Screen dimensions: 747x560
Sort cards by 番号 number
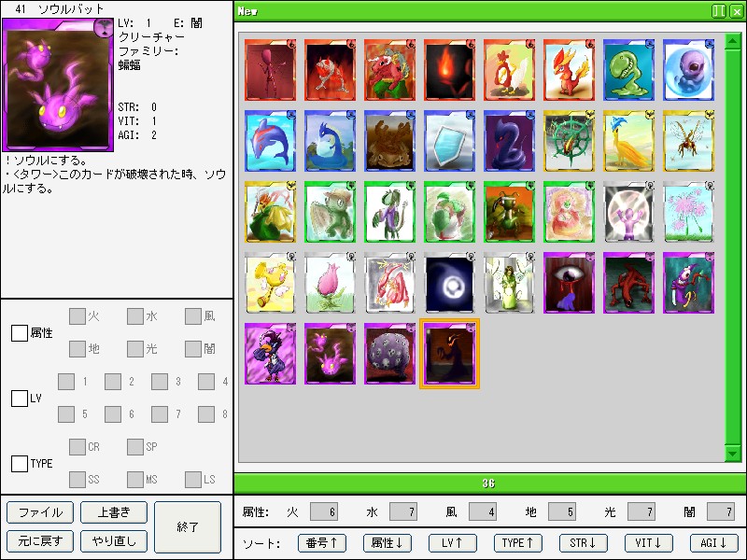[x=321, y=543]
